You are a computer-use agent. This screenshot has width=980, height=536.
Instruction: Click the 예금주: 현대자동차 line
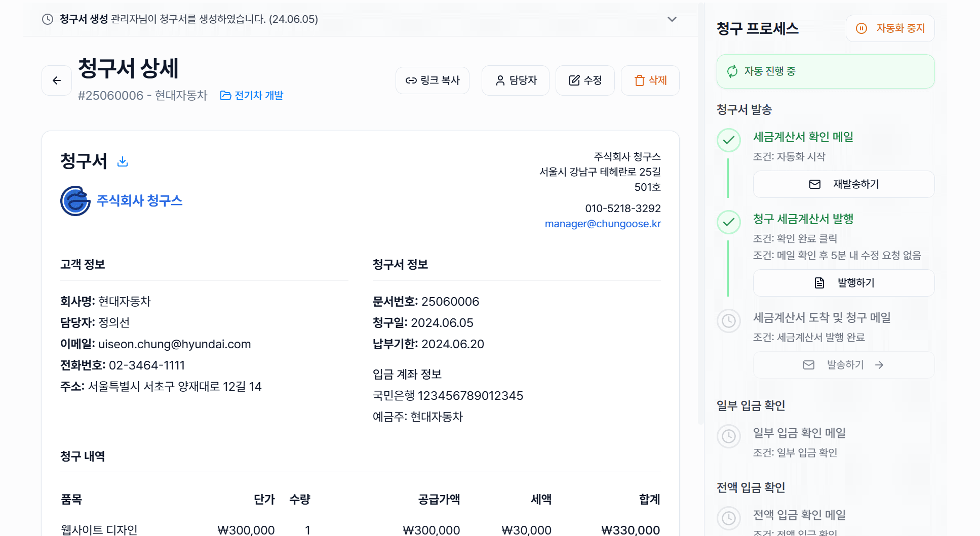point(418,417)
